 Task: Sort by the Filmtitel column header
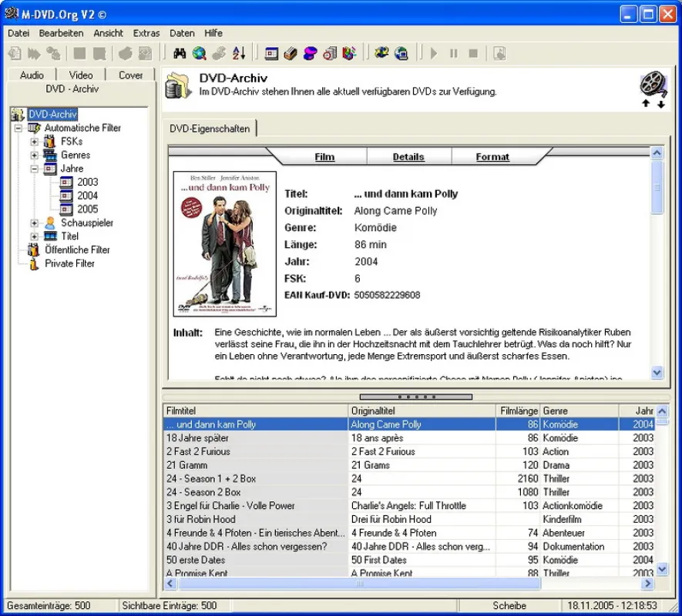pyautogui.click(x=255, y=411)
